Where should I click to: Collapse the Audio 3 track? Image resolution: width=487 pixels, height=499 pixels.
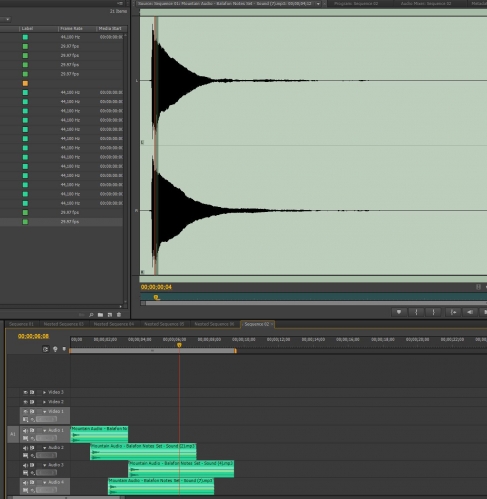coord(44,465)
